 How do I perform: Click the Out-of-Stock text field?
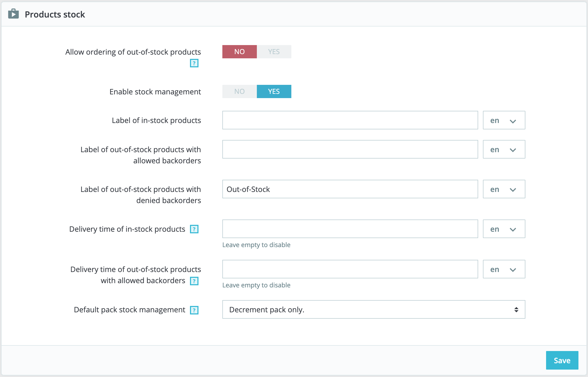[x=350, y=189]
